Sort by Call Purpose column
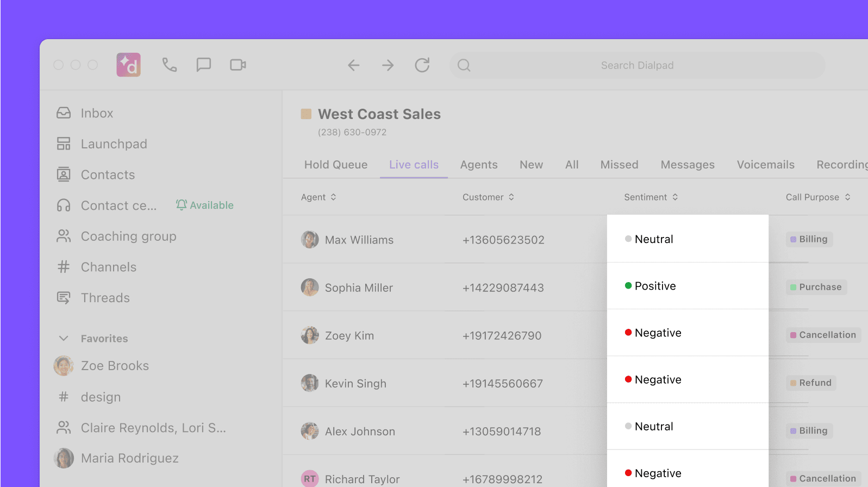868x487 pixels. (817, 197)
